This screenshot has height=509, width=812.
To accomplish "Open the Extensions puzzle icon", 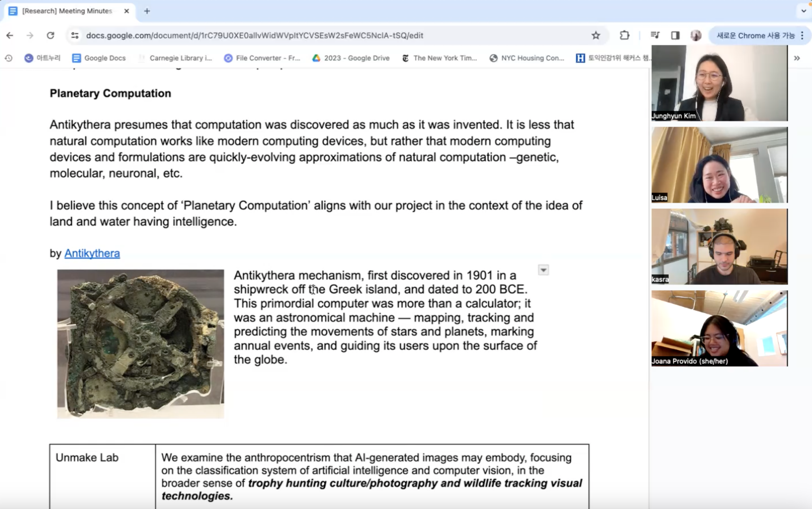I will tap(624, 35).
